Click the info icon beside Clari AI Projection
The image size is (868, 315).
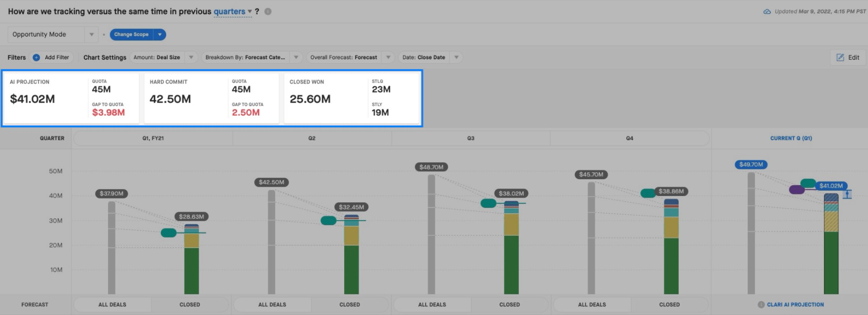tap(761, 305)
